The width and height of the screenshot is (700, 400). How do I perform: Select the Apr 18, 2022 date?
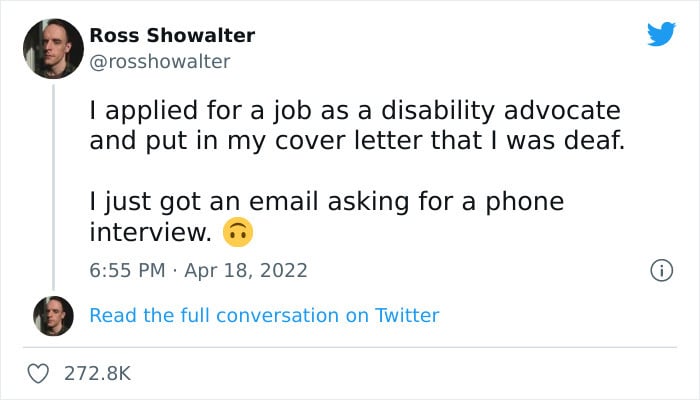coord(246,271)
